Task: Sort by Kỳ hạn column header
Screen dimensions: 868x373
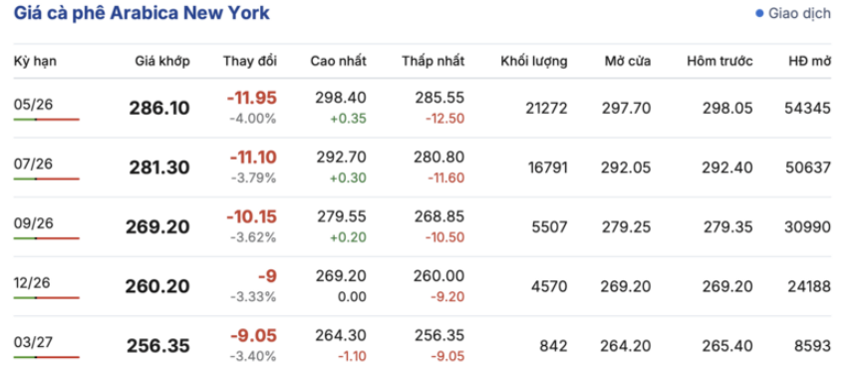Action: coord(35,61)
